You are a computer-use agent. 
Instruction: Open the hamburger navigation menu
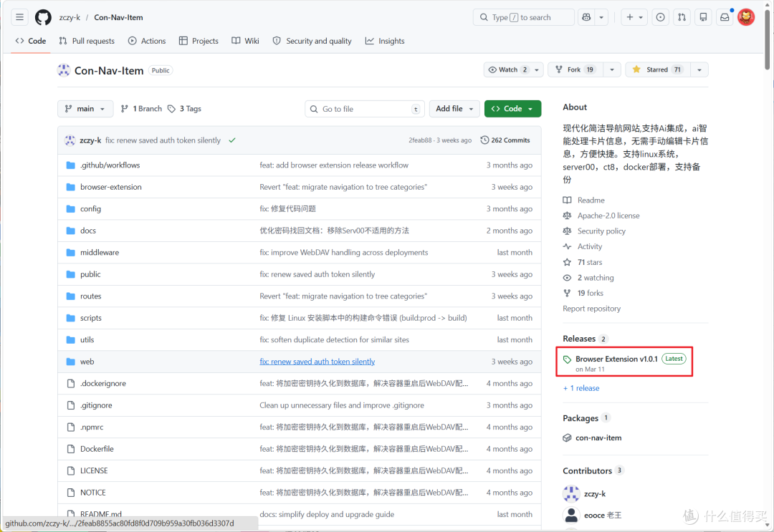click(19, 17)
